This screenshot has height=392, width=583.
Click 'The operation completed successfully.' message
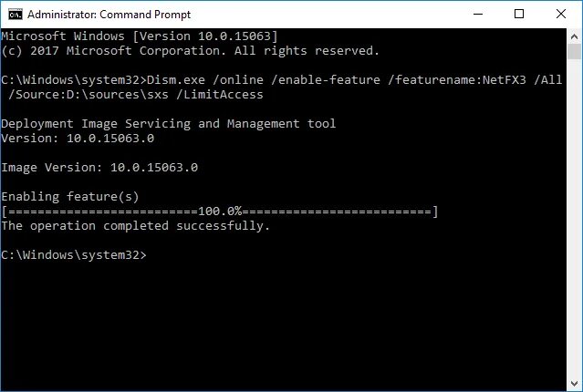tap(136, 226)
